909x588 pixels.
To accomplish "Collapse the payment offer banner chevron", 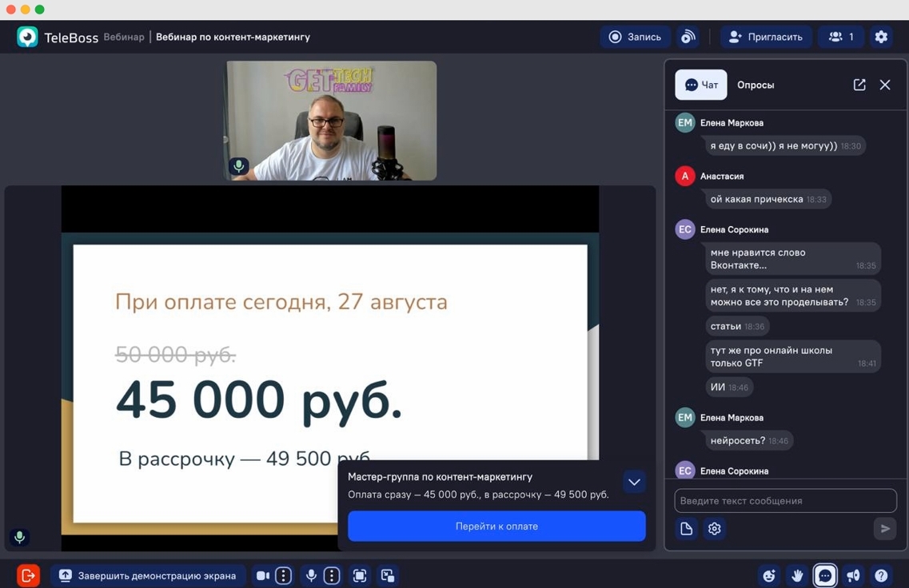I will (x=634, y=482).
